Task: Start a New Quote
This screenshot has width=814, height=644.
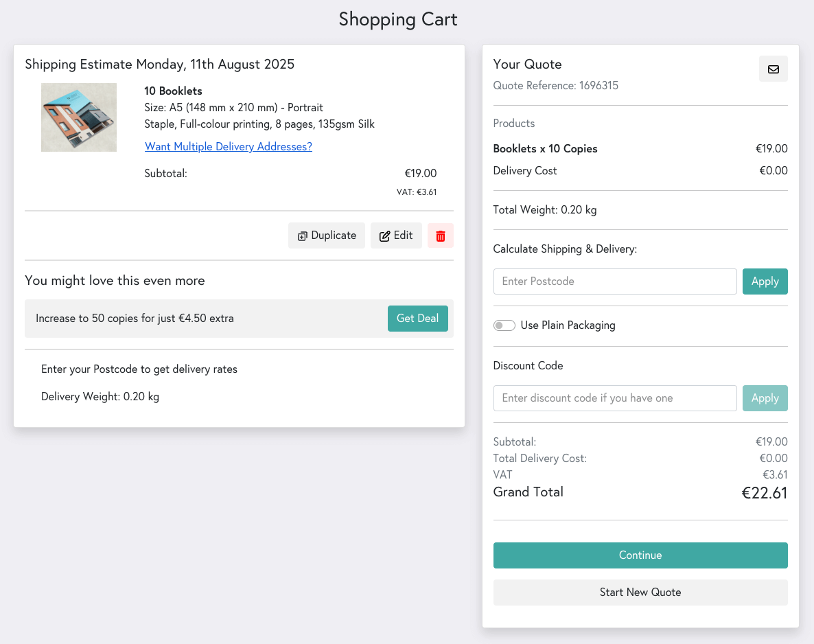Action: 640,592
